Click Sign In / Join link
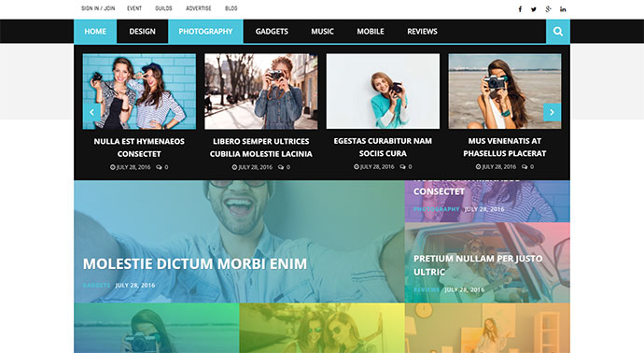Image resolution: width=644 pixels, height=353 pixels. [x=98, y=8]
